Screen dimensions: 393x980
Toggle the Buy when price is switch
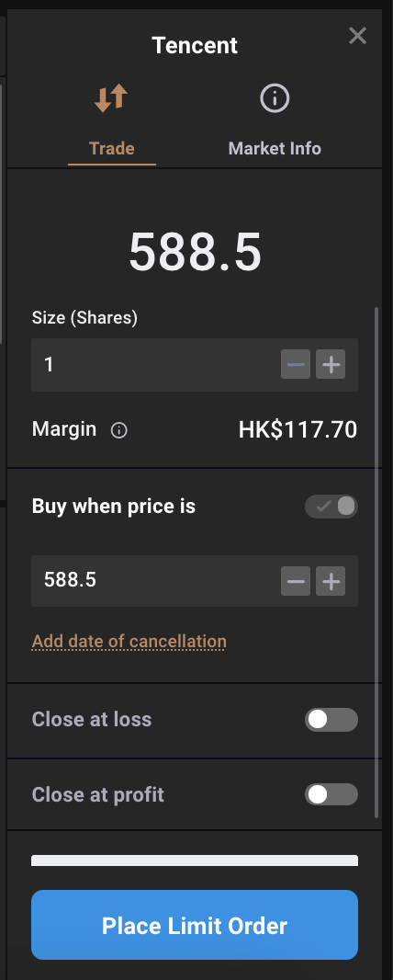331,507
